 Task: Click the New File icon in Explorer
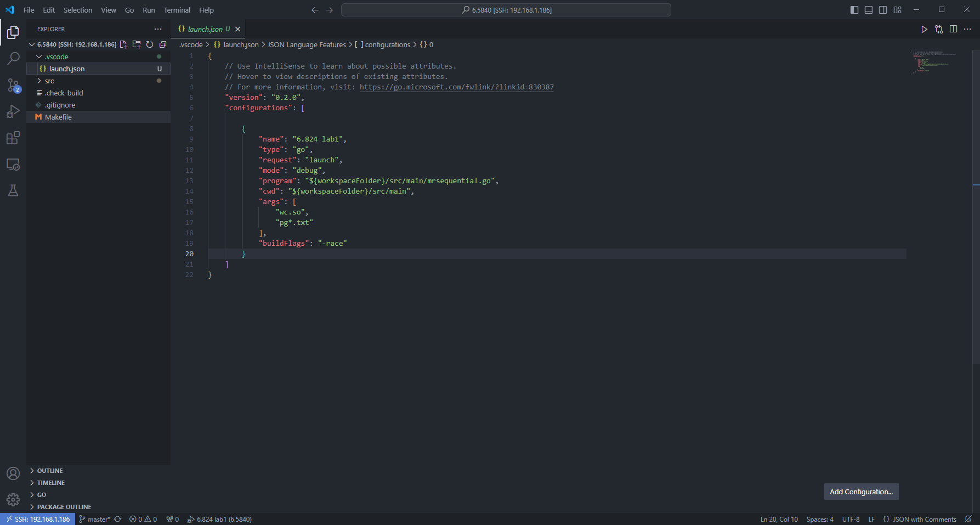[x=123, y=44]
